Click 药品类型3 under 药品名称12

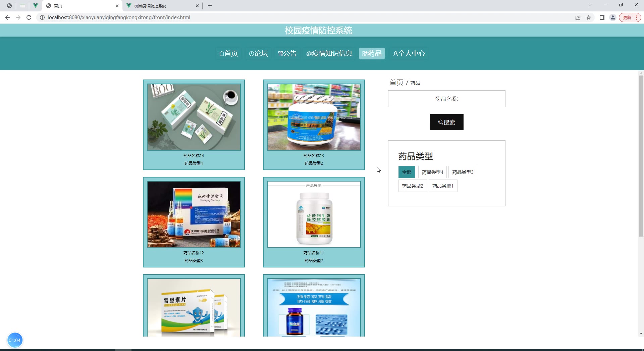[194, 261]
